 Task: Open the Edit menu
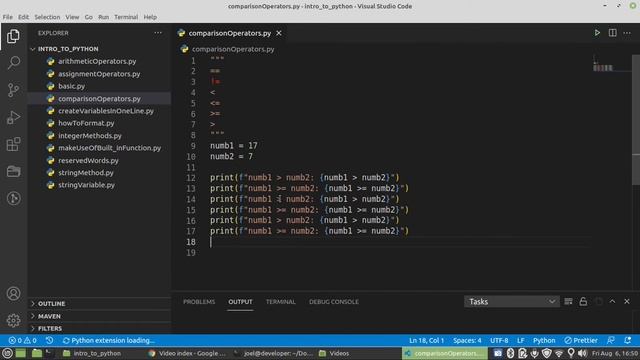point(24,17)
